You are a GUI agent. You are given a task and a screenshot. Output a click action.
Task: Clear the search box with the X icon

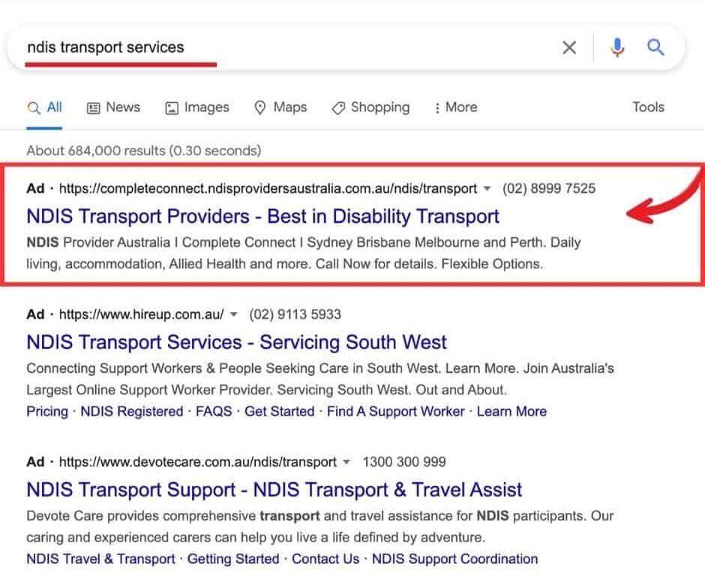click(569, 48)
